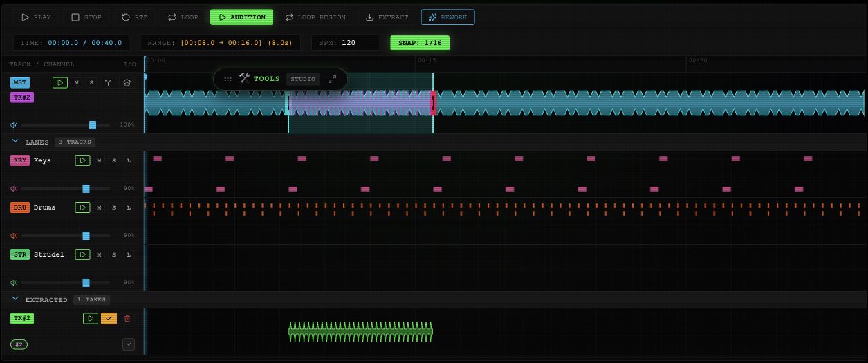Solo the Drums lane

tap(114, 207)
